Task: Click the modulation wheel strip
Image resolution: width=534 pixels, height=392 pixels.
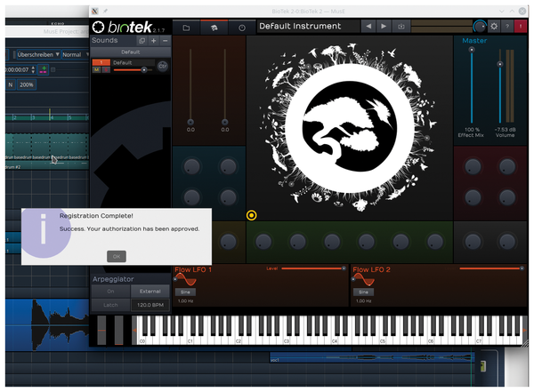Action: point(118,330)
